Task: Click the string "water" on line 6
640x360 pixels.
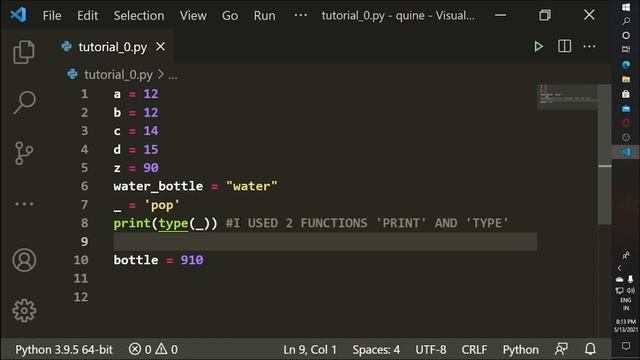Action: pyautogui.click(x=251, y=186)
